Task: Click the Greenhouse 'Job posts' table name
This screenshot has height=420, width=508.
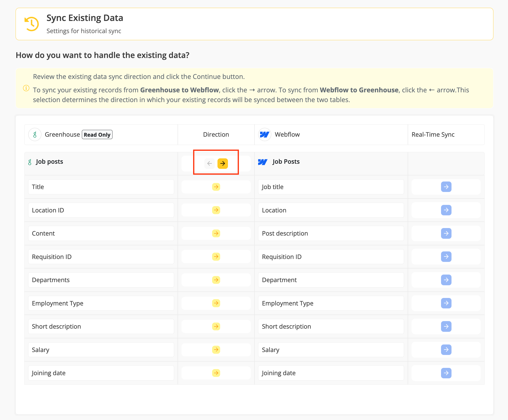Action: (49, 162)
